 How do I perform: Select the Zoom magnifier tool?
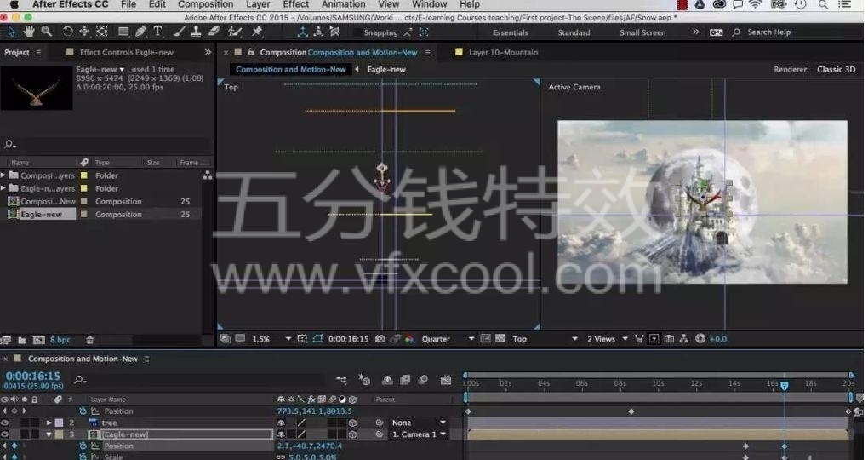click(47, 32)
